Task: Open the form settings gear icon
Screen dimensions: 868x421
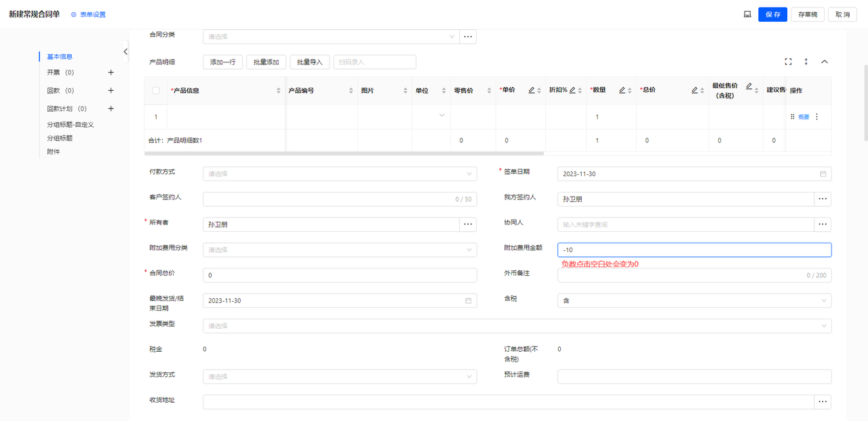Action: click(74, 14)
